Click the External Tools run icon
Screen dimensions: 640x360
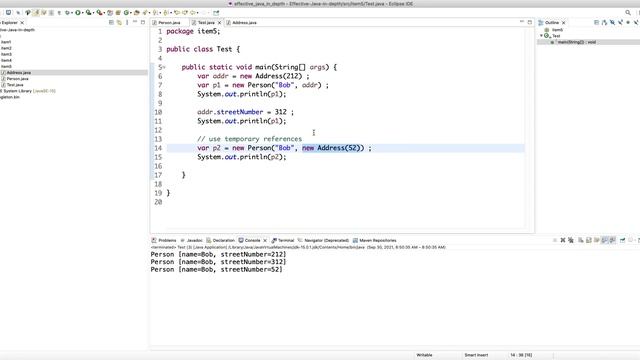click(99, 13)
